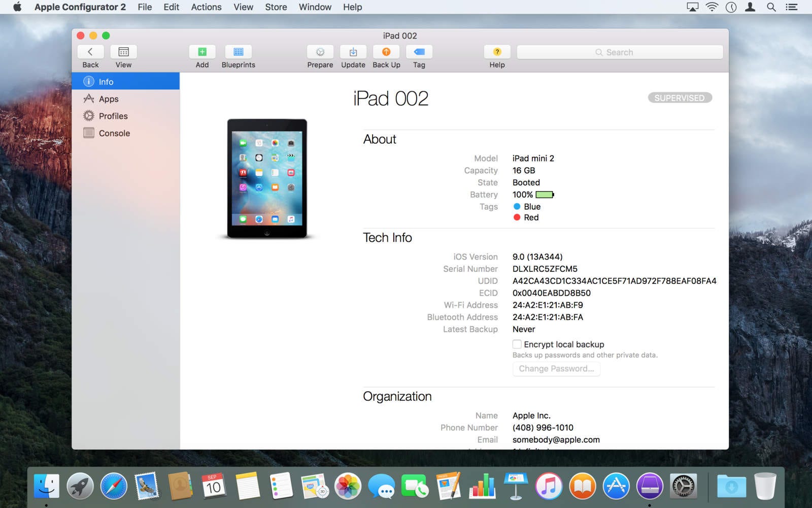The image size is (812, 508).
Task: Click the Blue tag color dot
Action: (x=517, y=207)
